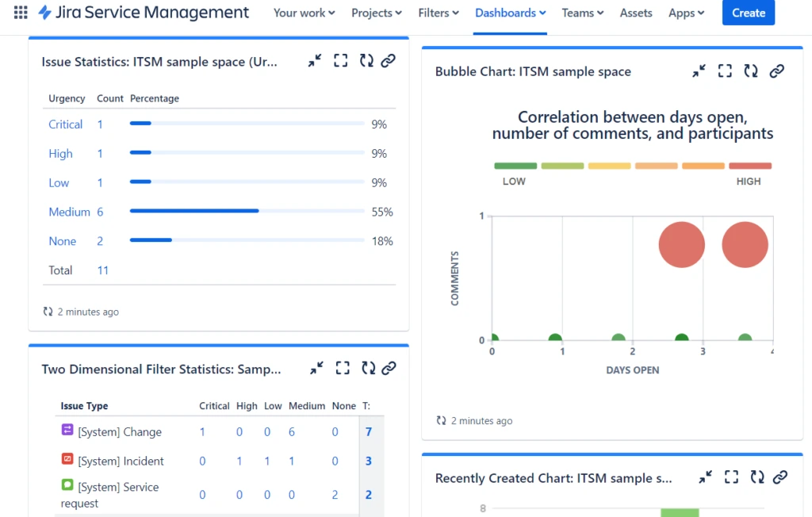Click the [System] Service request icon
Screen dimensions: 812x517
[67, 484]
